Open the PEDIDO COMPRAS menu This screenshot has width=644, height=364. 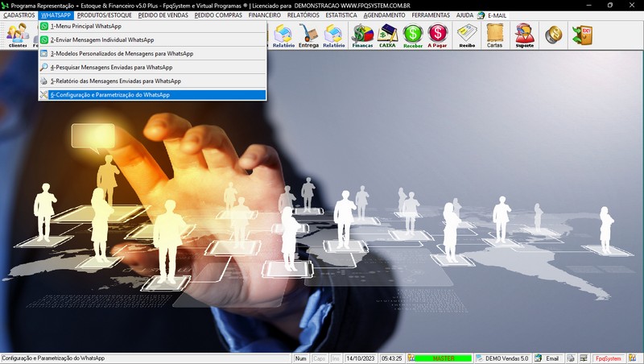click(218, 15)
